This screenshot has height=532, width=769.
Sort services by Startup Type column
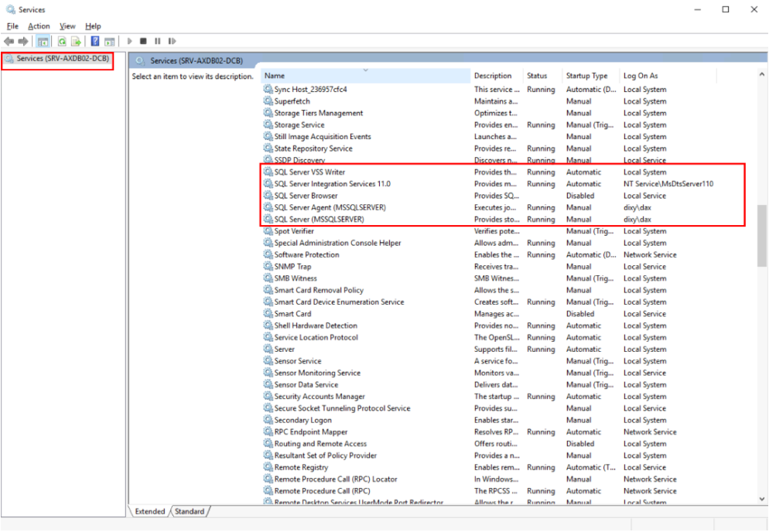586,76
